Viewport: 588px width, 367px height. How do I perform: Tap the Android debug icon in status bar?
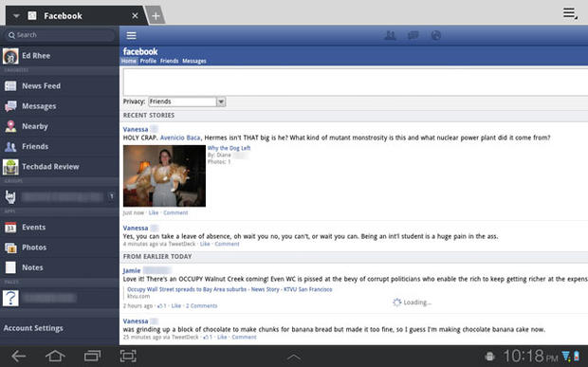click(x=489, y=357)
